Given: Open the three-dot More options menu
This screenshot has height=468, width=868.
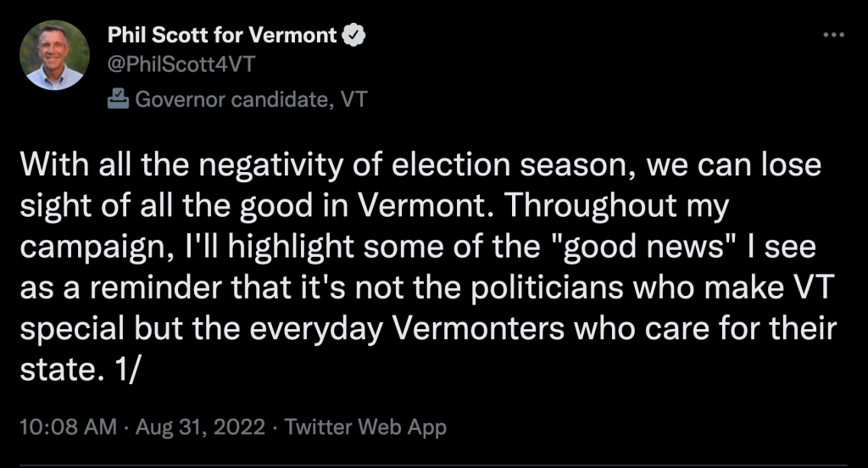Looking at the screenshot, I should [834, 36].
